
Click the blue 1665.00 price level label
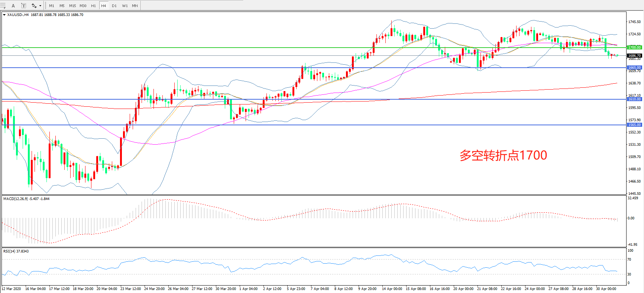634,68
